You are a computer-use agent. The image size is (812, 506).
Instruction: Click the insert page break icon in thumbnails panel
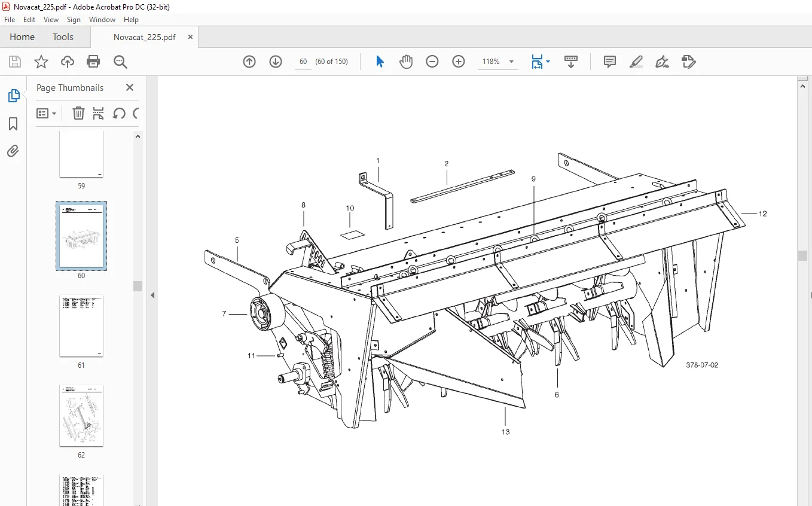click(x=99, y=113)
